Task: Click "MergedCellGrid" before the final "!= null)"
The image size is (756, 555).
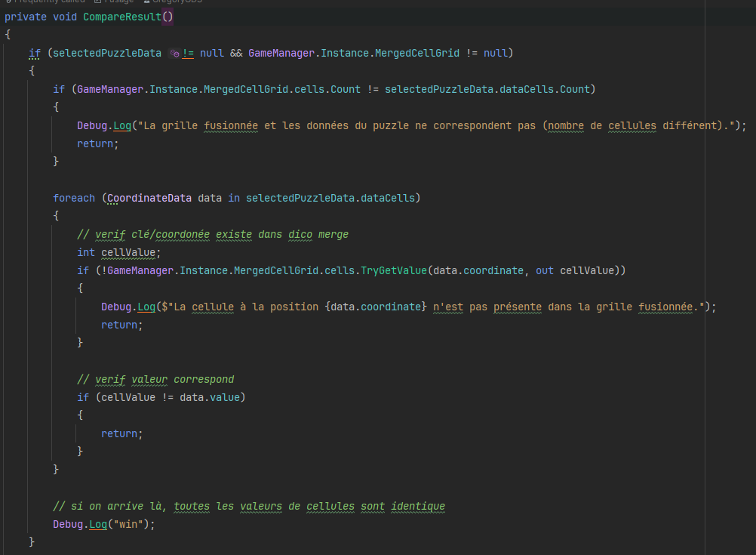Action: click(417, 53)
